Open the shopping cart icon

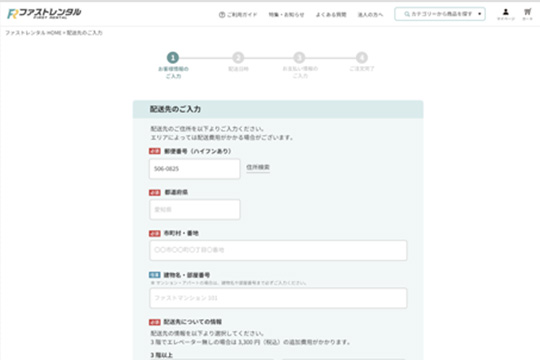coord(527,14)
